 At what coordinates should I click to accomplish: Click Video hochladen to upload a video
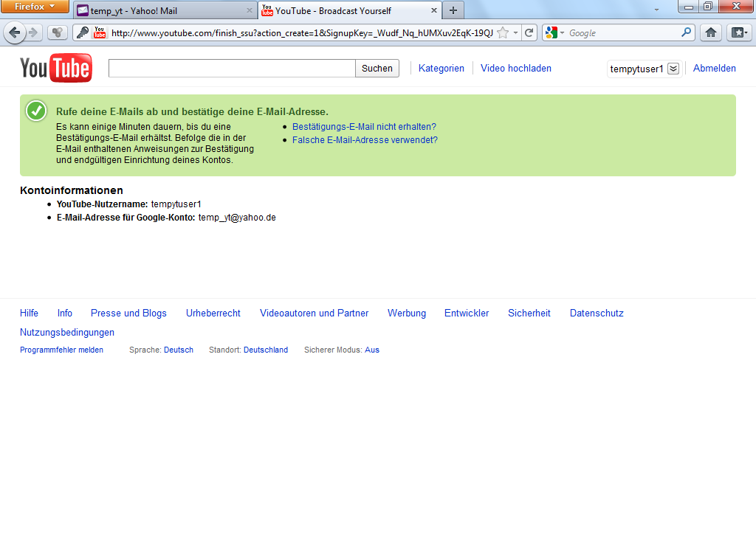(515, 68)
